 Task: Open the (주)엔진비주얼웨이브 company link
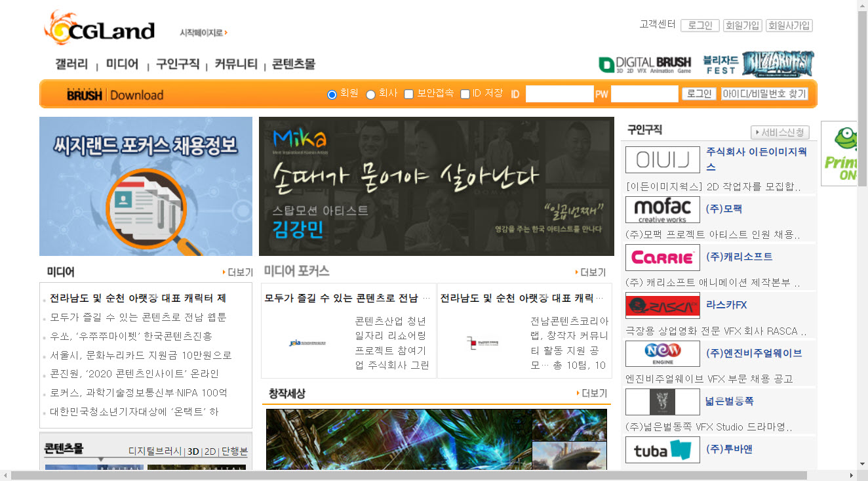[754, 353]
